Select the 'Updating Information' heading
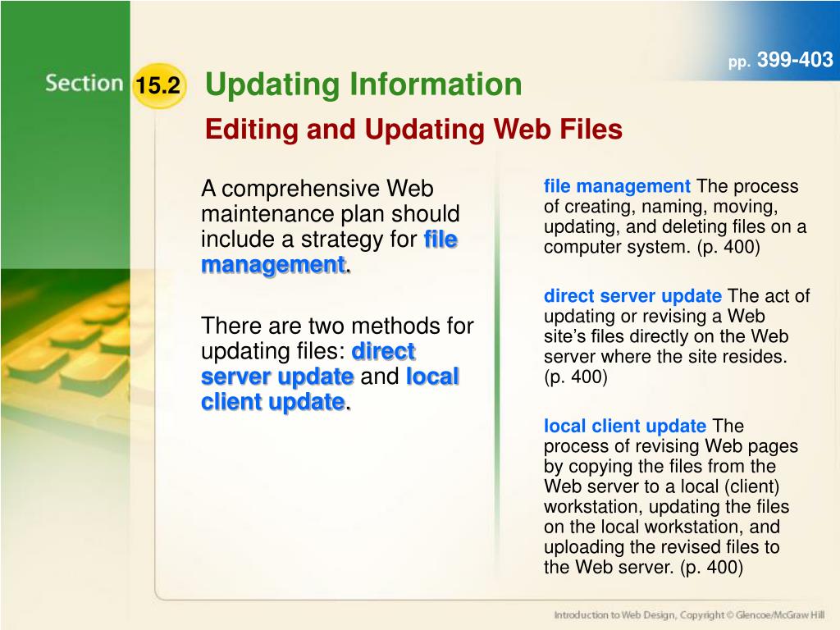The width and height of the screenshot is (840, 630). [363, 84]
